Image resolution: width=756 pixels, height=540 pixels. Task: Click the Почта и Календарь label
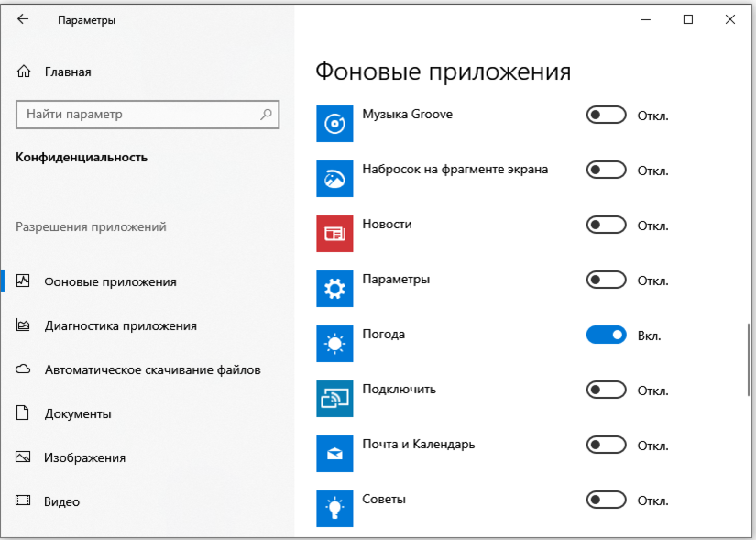pos(419,445)
